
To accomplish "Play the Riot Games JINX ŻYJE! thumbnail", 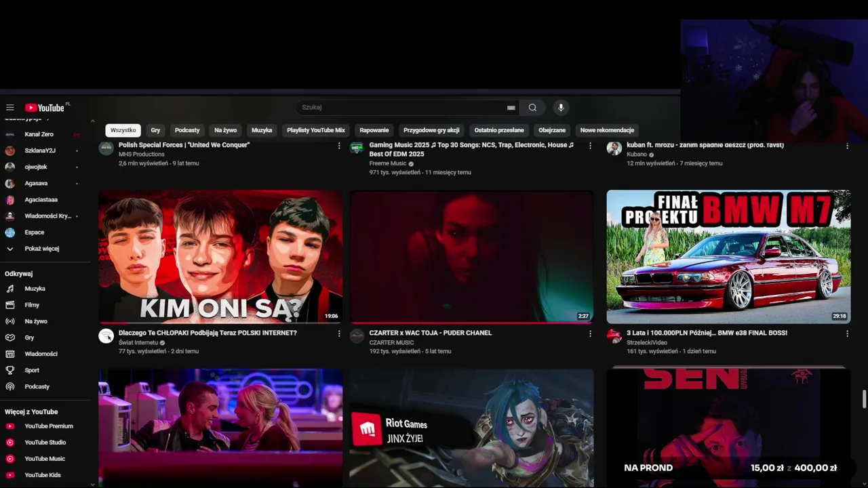I will (x=471, y=428).
